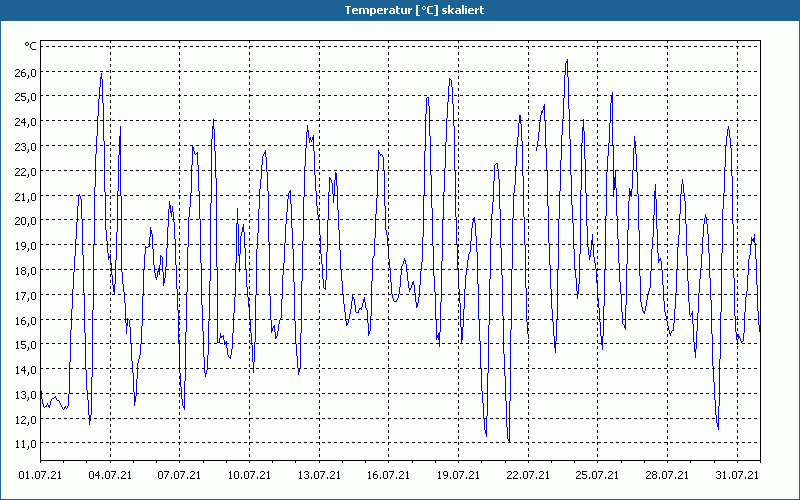The image size is (800, 500).
Task: Click the 23,0 y-axis label
Action: pos(26,146)
